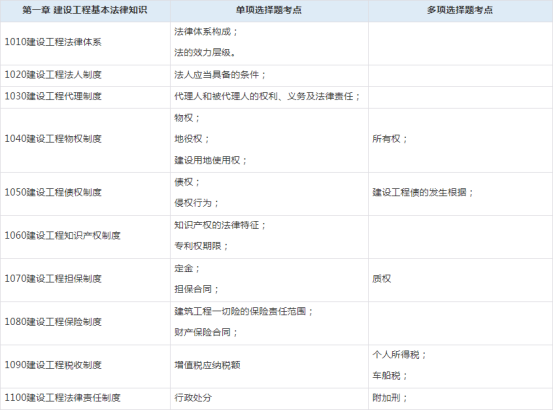The height and width of the screenshot is (411, 554).
Task: Click text '车船税；'
Action: (x=390, y=375)
